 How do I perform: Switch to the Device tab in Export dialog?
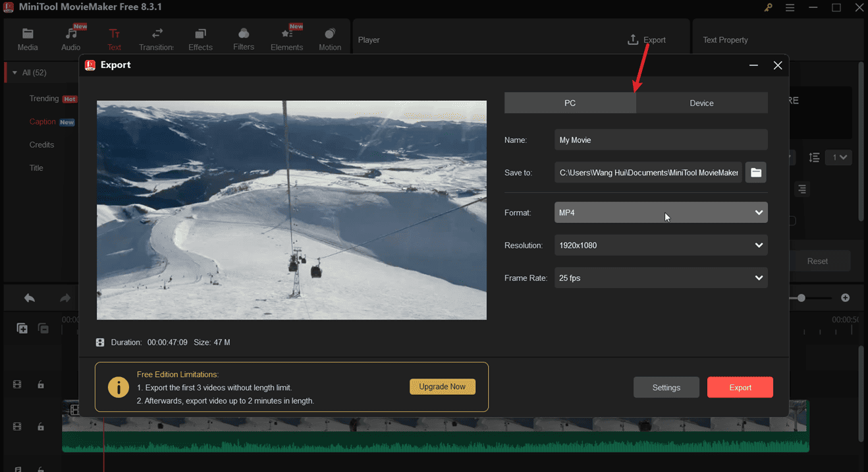(701, 103)
